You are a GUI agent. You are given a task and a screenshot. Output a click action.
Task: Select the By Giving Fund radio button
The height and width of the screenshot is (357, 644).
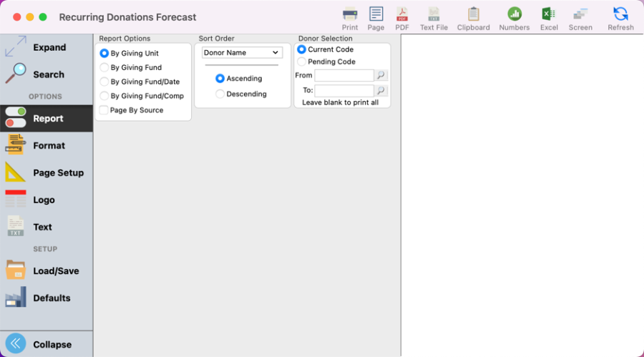point(104,67)
